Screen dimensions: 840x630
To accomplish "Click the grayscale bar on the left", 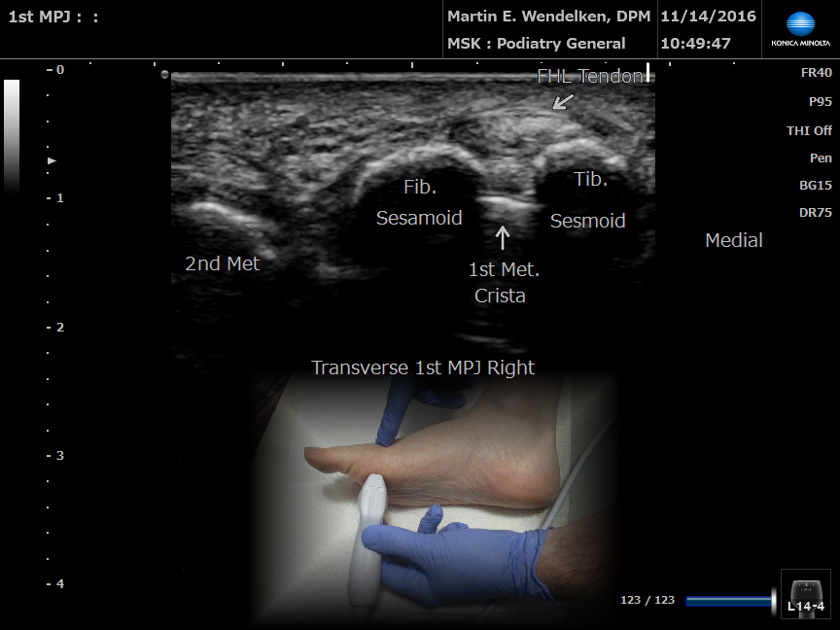I will [x=12, y=134].
